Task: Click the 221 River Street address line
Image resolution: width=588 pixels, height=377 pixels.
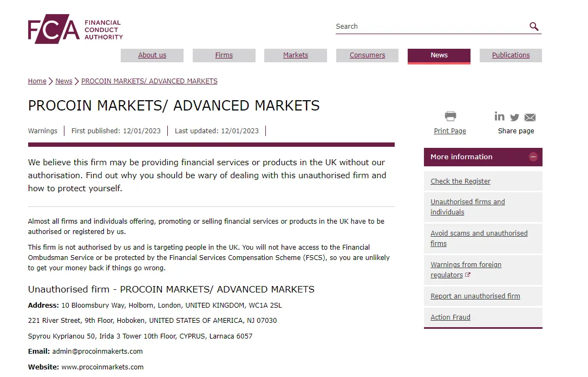Action: [152, 321]
